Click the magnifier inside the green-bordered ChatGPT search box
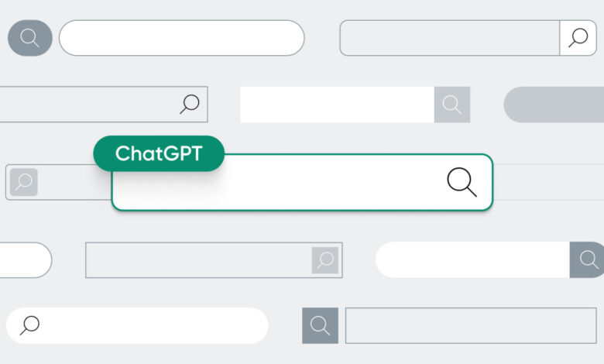 (x=462, y=182)
